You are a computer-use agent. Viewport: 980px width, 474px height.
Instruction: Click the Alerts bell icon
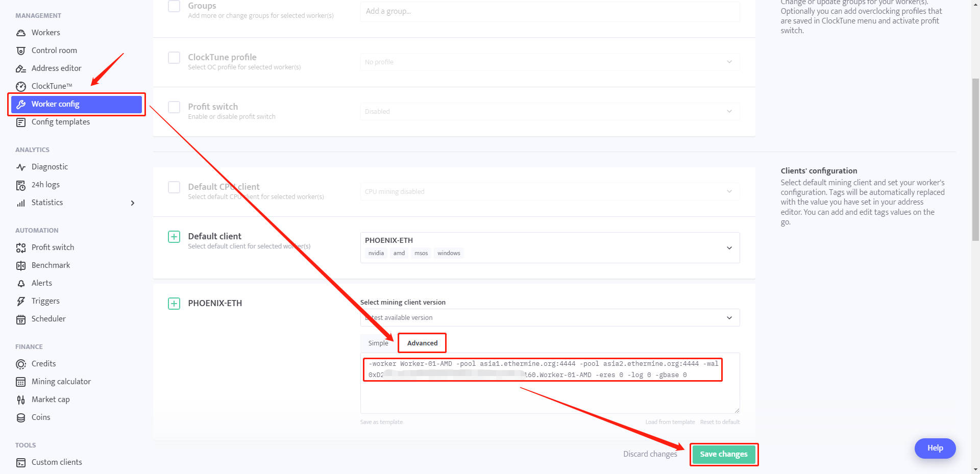(21, 283)
